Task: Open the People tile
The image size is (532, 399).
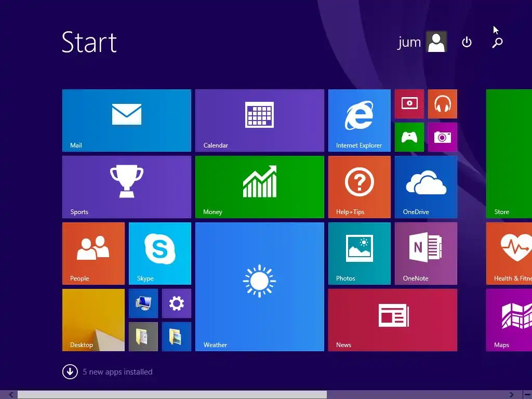Action: click(94, 254)
